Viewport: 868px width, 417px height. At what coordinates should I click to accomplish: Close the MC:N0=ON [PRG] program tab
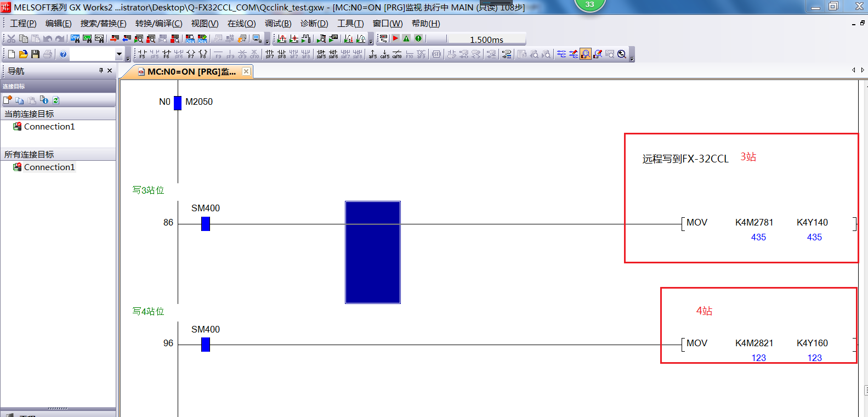click(x=246, y=71)
